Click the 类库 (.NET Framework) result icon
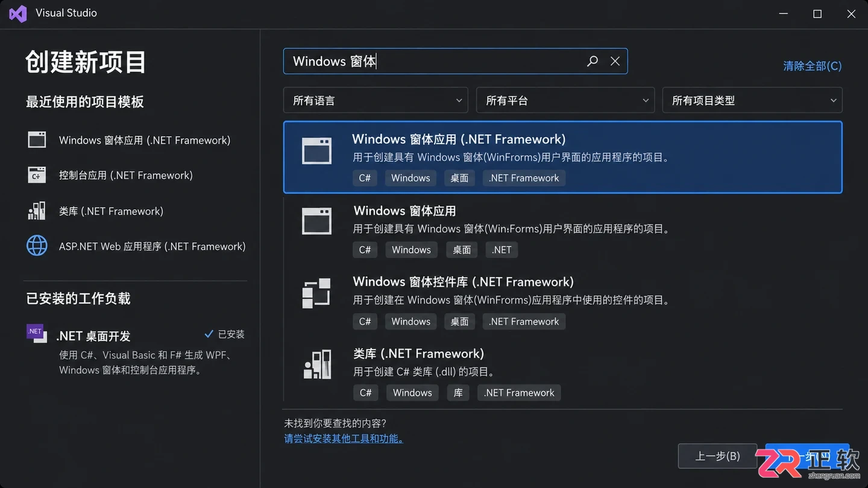Viewport: 868px width, 488px height. click(x=317, y=364)
